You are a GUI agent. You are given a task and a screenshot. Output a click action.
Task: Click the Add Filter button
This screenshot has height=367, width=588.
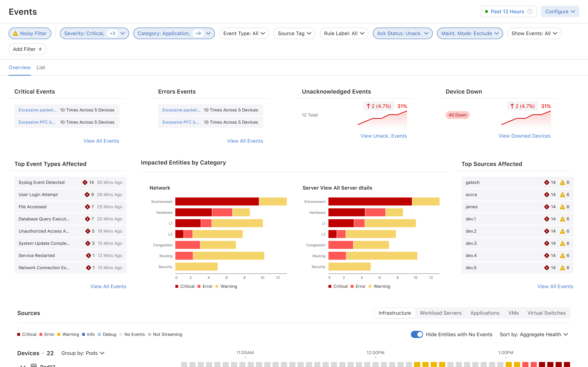[27, 49]
